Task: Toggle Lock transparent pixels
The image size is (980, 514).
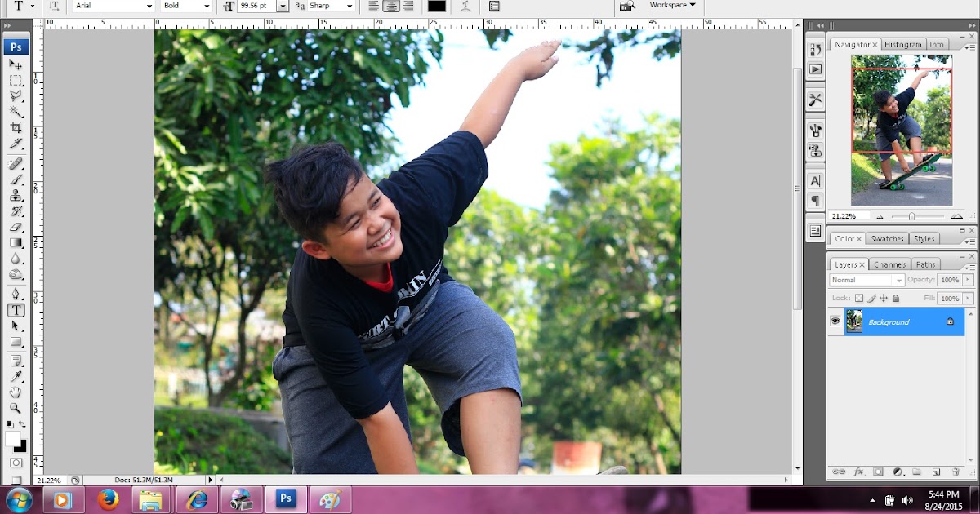Action: [x=859, y=299]
